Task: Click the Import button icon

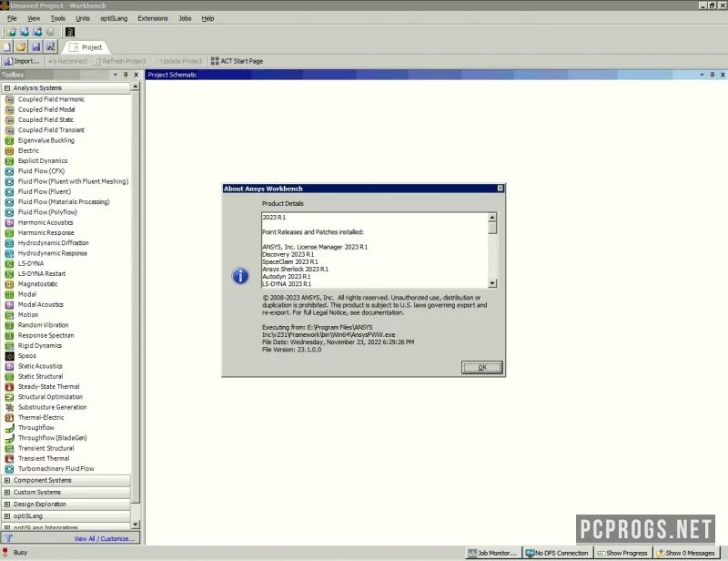Action: pyautogui.click(x=8, y=61)
